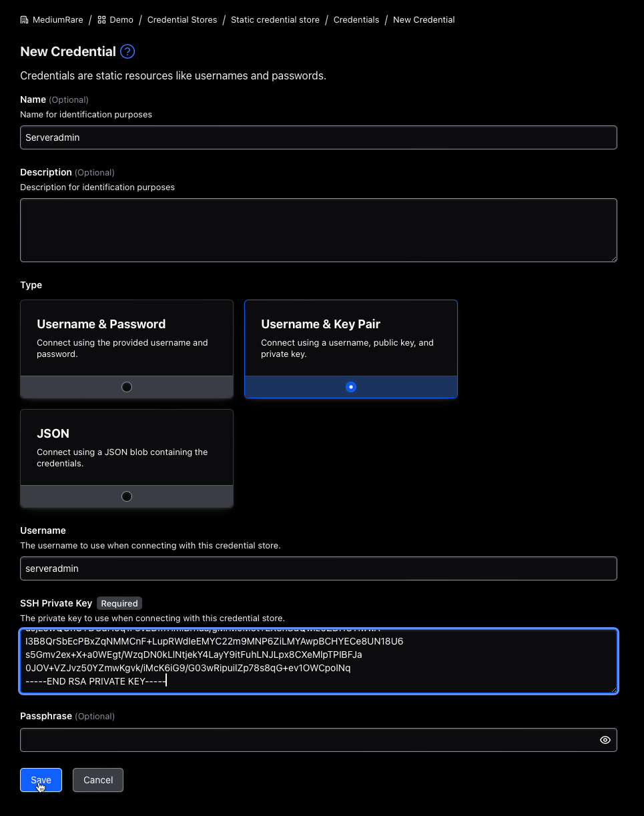Choose the JSON credential type radio button
Viewport: 644px width, 816px height.
127,496
